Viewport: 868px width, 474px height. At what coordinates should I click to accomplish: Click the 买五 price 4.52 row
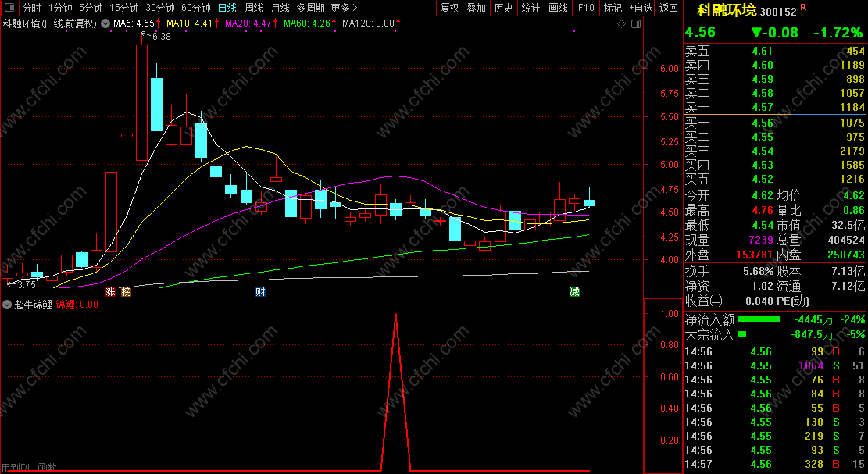pyautogui.click(x=775, y=179)
